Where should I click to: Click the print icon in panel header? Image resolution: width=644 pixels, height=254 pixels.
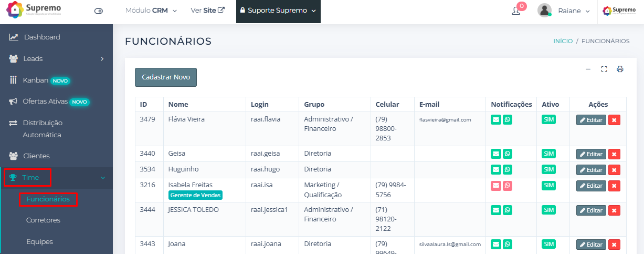620,69
